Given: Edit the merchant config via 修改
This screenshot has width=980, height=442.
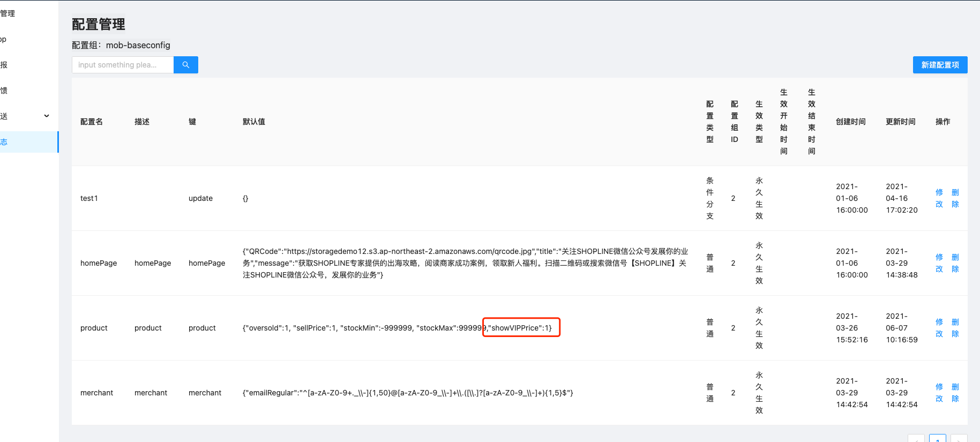Looking at the screenshot, I should coord(939,393).
